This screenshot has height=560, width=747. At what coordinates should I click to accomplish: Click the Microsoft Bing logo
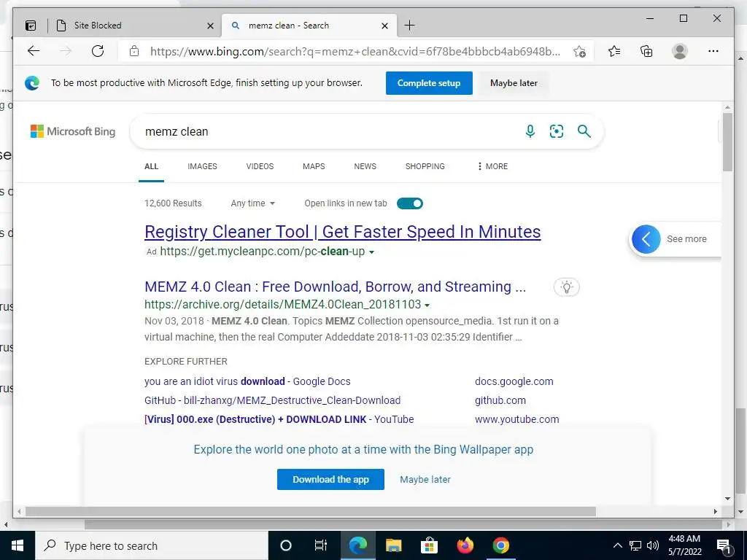(x=73, y=131)
